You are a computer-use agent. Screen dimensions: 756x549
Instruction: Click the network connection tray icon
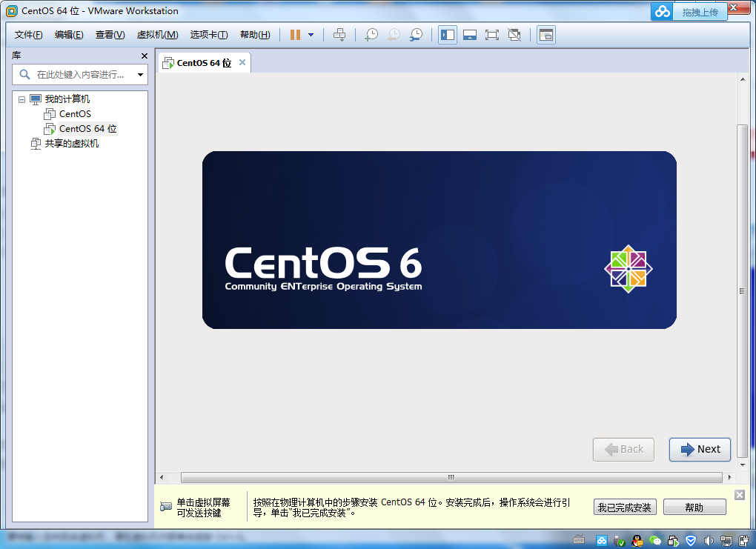coord(726,541)
